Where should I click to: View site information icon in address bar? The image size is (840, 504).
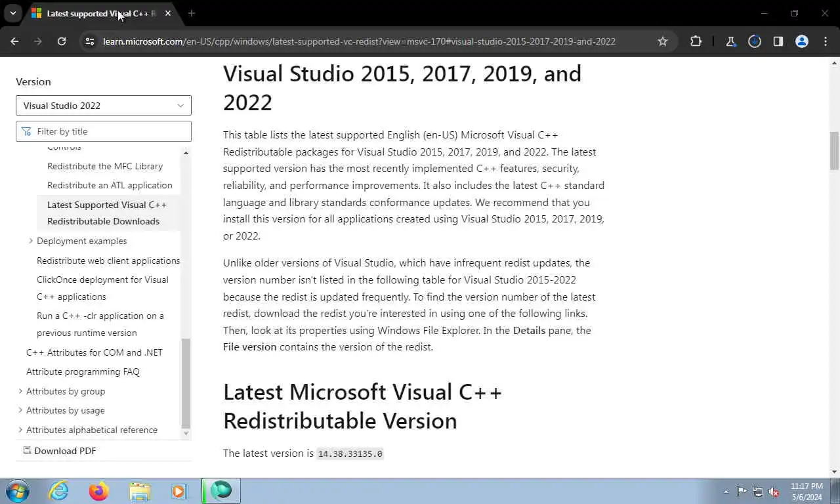coord(89,41)
